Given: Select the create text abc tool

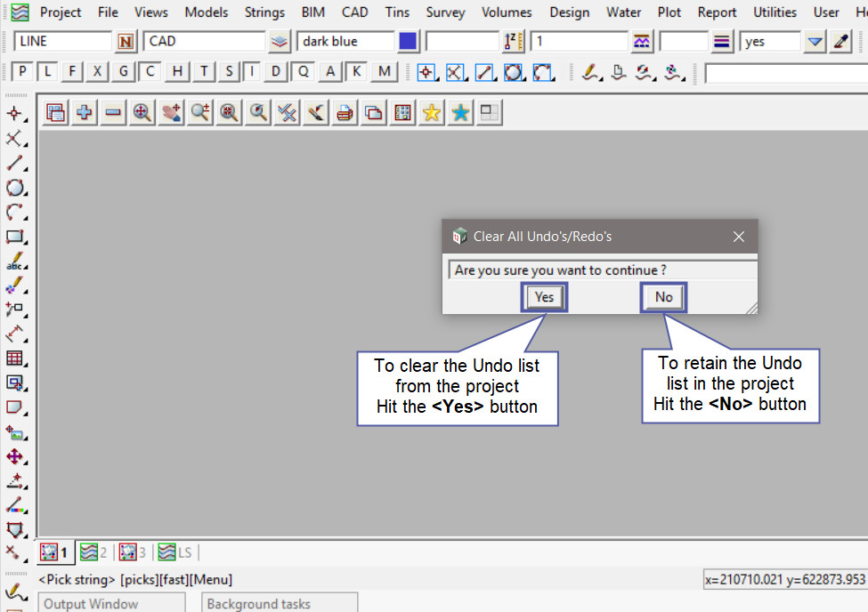Looking at the screenshot, I should [x=14, y=262].
